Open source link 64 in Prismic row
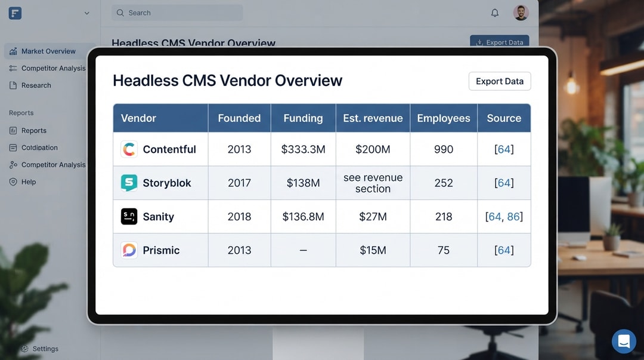The width and height of the screenshot is (644, 360). pos(504,250)
